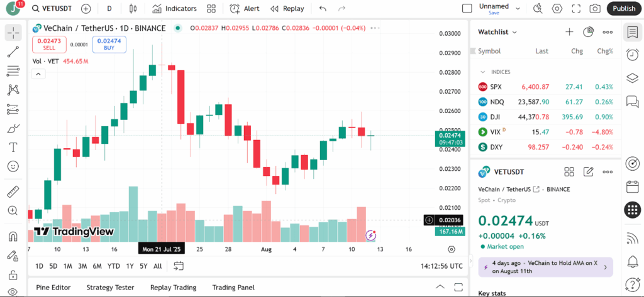Add a symbol to Watchlist
Viewport: 644px width, 297px height.
tap(569, 32)
